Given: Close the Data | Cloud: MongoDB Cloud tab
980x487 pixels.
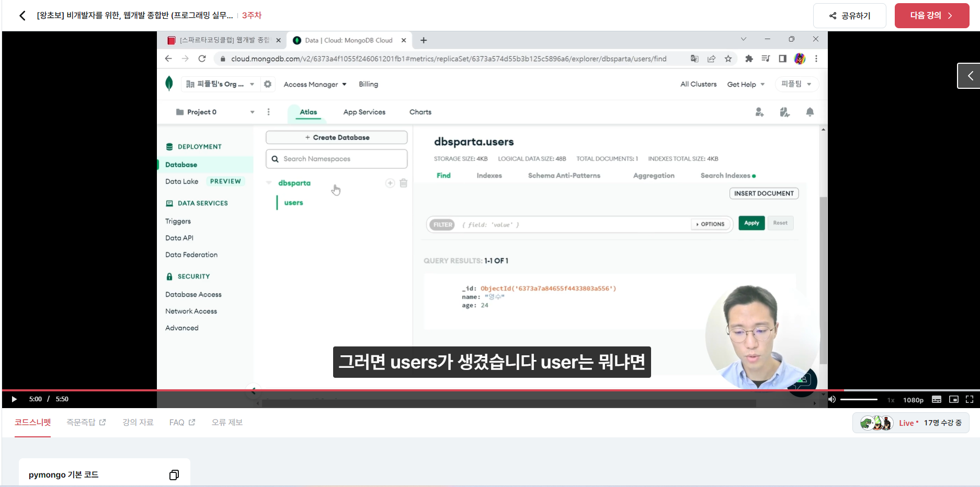Looking at the screenshot, I should tap(404, 40).
